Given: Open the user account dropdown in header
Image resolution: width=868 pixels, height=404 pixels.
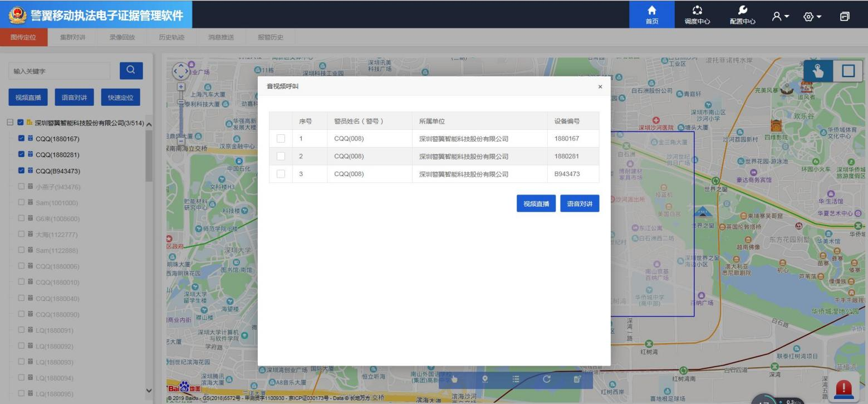Looking at the screenshot, I should [781, 16].
